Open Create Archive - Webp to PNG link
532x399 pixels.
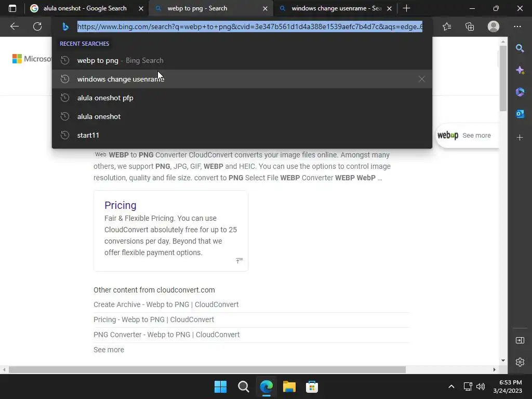[166, 304]
